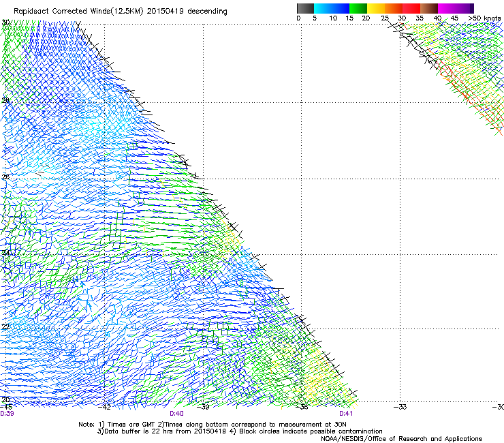504x443 pixels.
Task: Click the yellow 20-25 knots color bar segment
Action: click(x=376, y=8)
